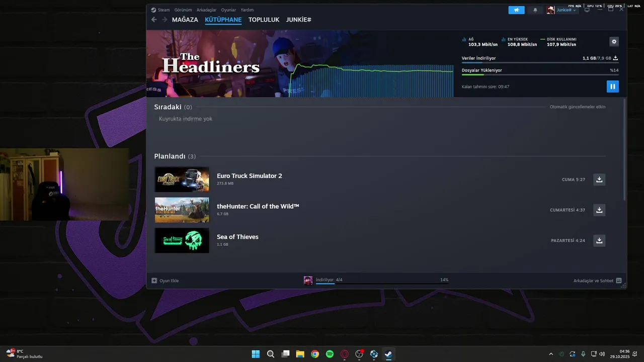This screenshot has height=362, width=644.
Task: Click the plus icon beside Oyun Ekle
Action: pyautogui.click(x=154, y=281)
